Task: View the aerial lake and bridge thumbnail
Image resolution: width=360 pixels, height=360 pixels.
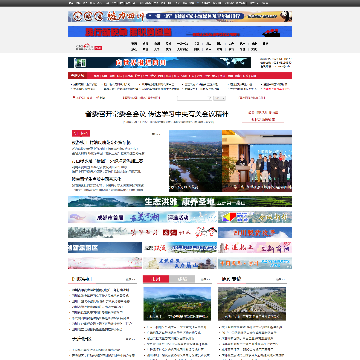Action: click(252, 304)
